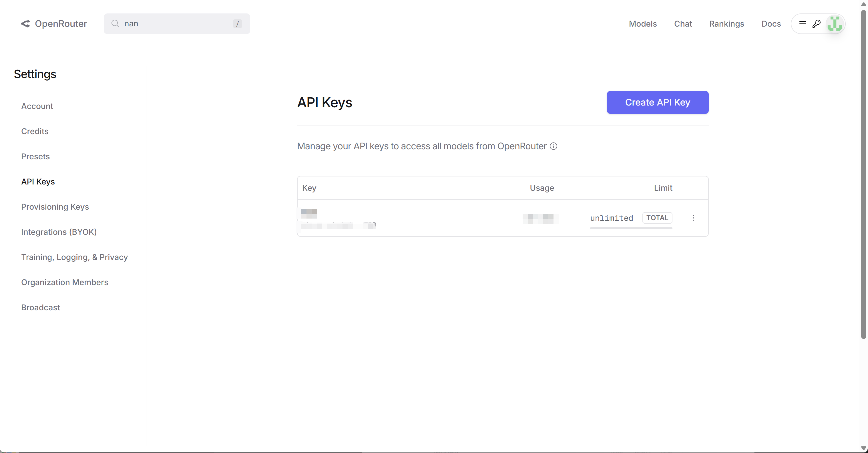Select Account in the settings sidebar
Viewport: 868px width, 453px height.
[x=37, y=106]
